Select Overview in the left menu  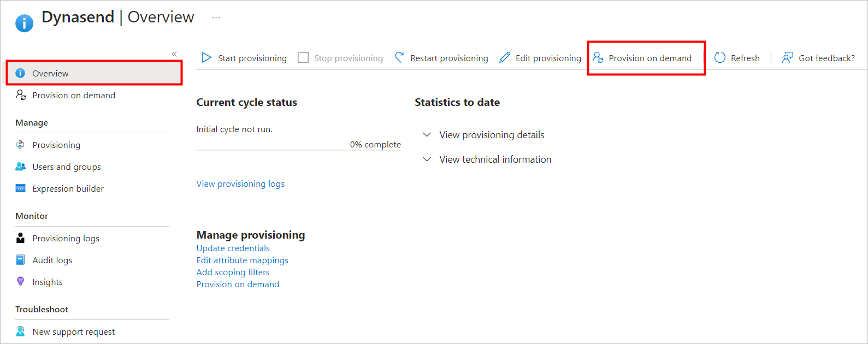[x=50, y=73]
